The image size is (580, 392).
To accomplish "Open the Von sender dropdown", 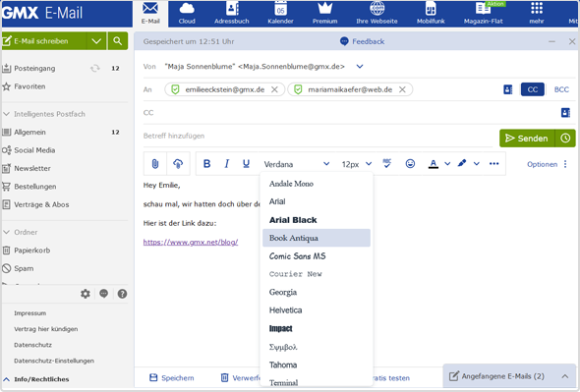I will click(x=360, y=67).
